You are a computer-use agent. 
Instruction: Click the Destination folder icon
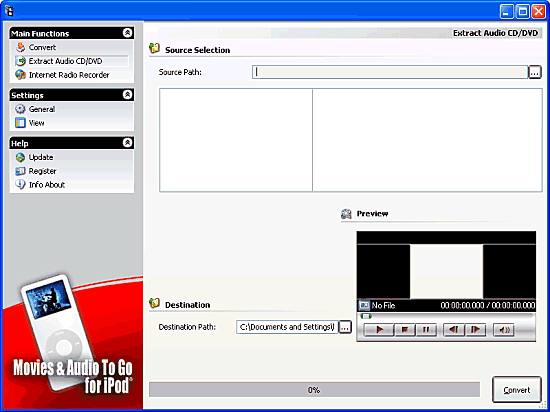pos(154,303)
